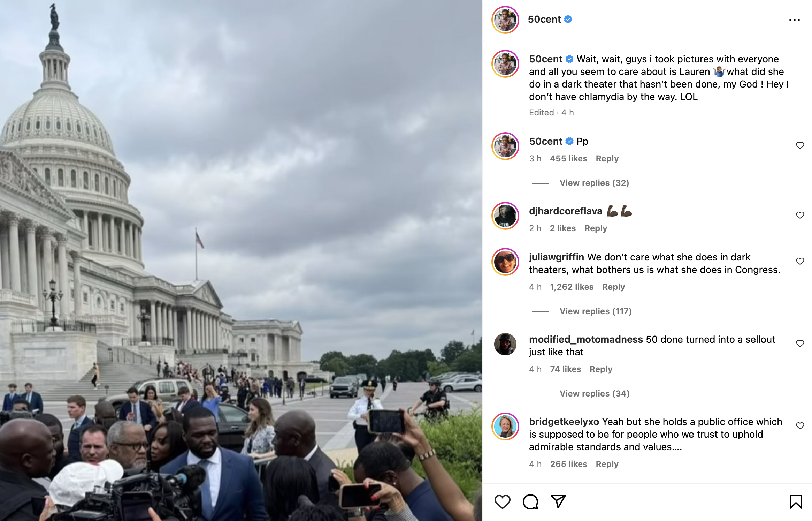
Task: Open the three-dot more options menu
Action: click(794, 20)
